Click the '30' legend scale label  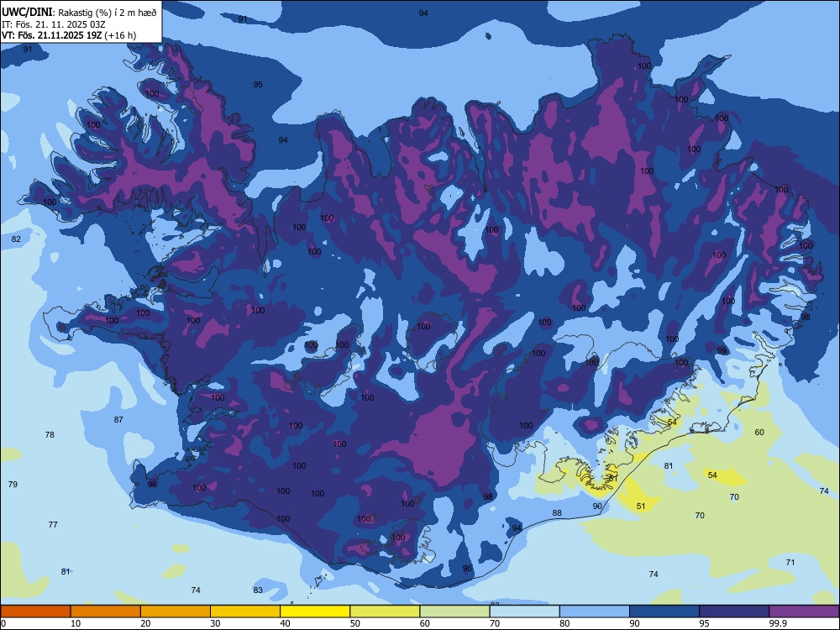215,623
